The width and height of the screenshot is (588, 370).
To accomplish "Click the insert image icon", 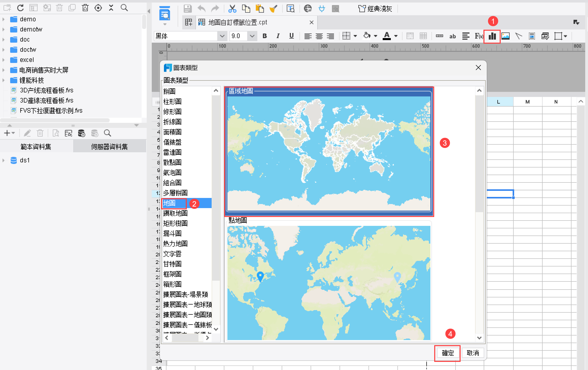I will 506,36.
